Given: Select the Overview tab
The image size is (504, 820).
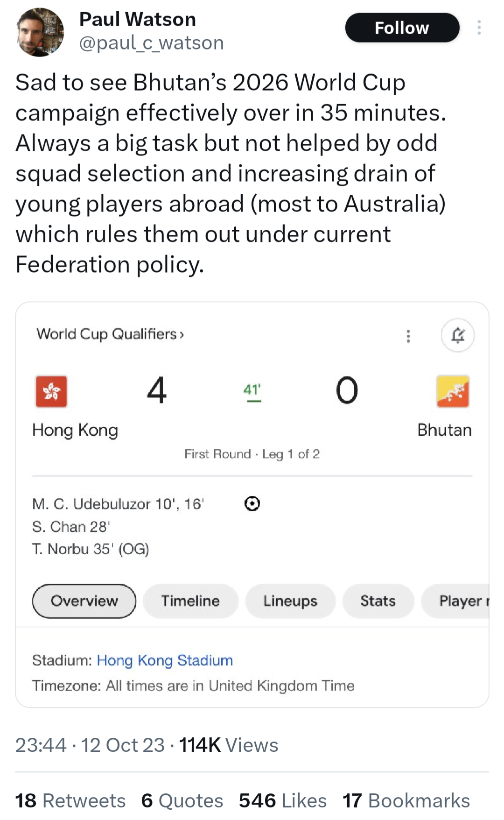Looking at the screenshot, I should pos(84,601).
